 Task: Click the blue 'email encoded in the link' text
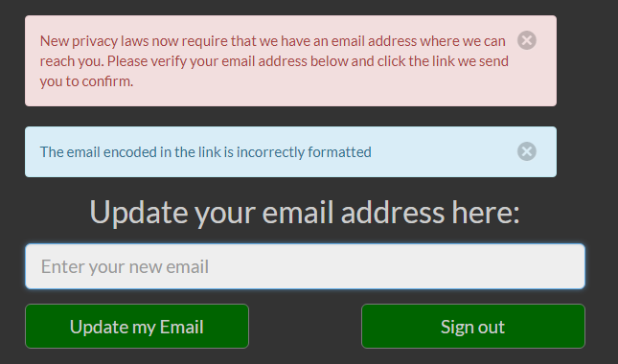pyautogui.click(x=206, y=152)
